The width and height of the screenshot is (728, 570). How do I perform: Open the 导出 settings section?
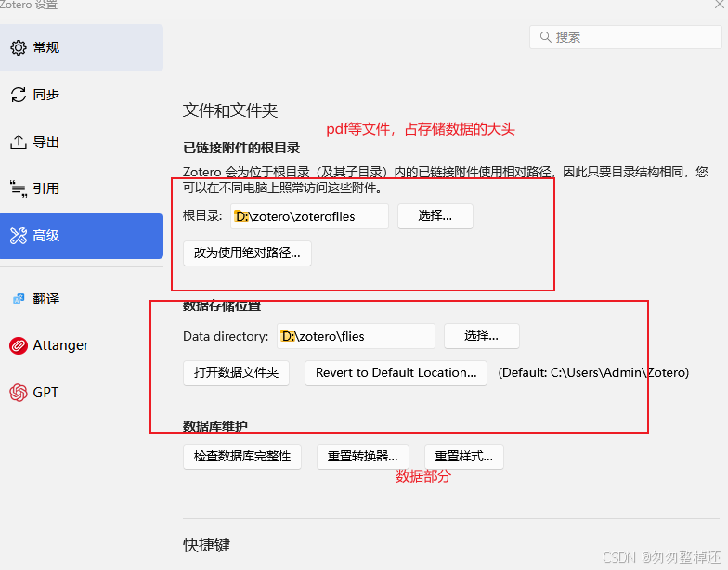(x=82, y=141)
